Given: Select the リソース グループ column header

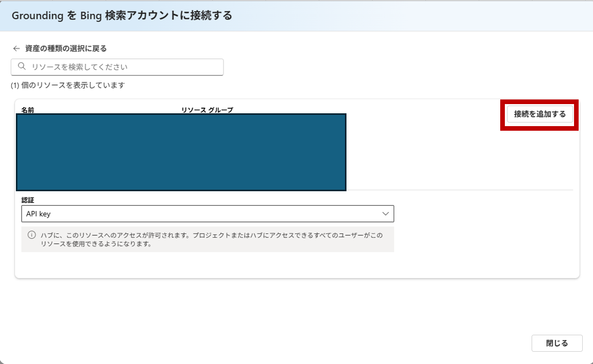Looking at the screenshot, I should click(x=207, y=110).
